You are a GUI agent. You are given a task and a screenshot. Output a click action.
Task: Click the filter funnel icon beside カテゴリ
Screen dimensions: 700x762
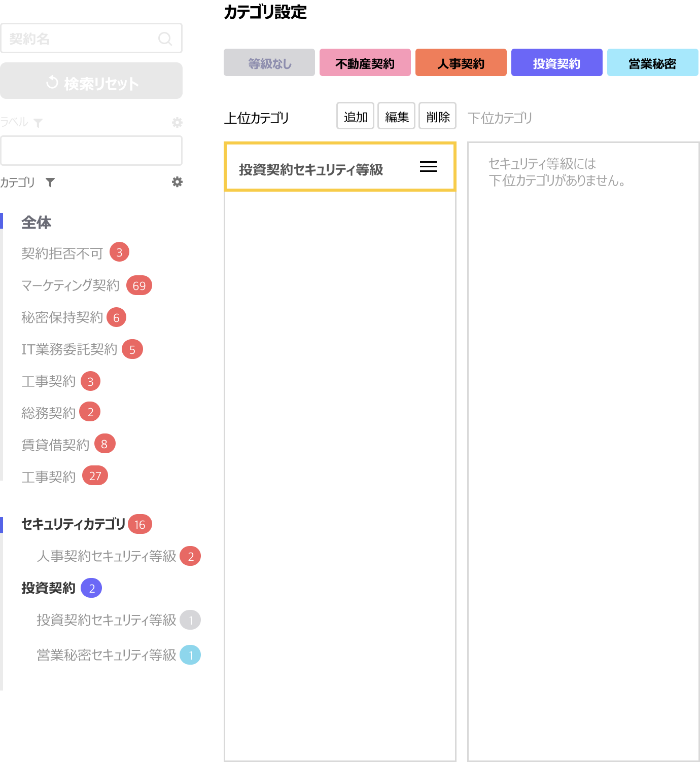(x=50, y=183)
